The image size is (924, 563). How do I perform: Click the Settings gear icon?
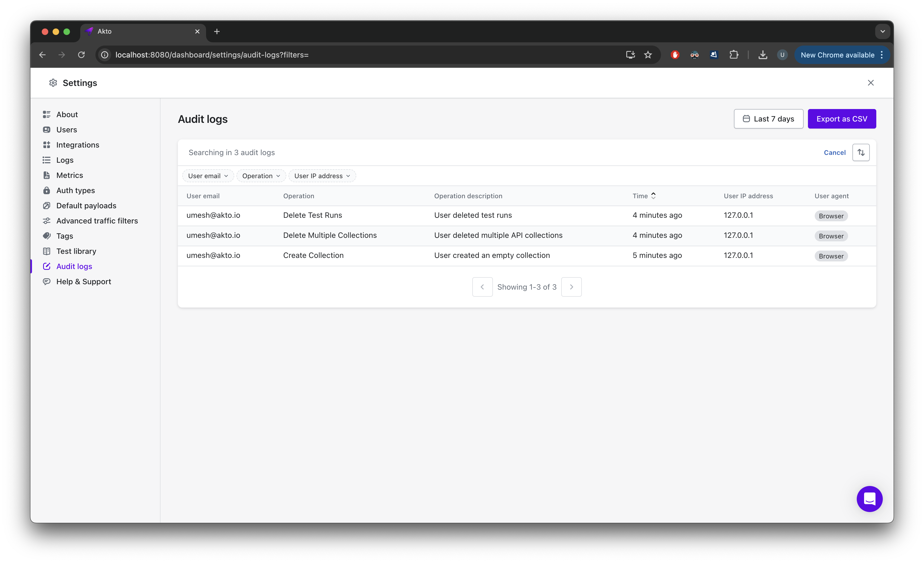(x=53, y=82)
